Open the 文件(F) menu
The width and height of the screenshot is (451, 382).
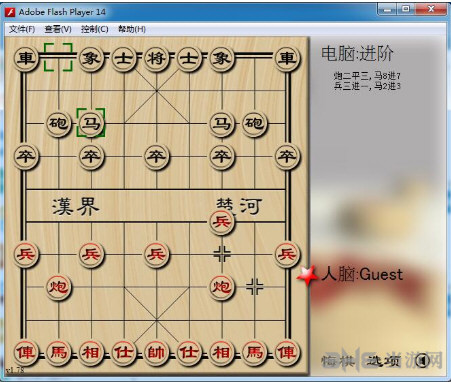pyautogui.click(x=22, y=29)
